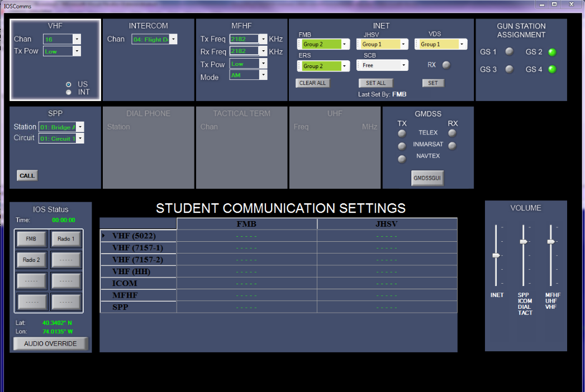This screenshot has width=585, height=392.
Task: Click the GMDSS INMARSAT RX indicator
Action: (452, 146)
